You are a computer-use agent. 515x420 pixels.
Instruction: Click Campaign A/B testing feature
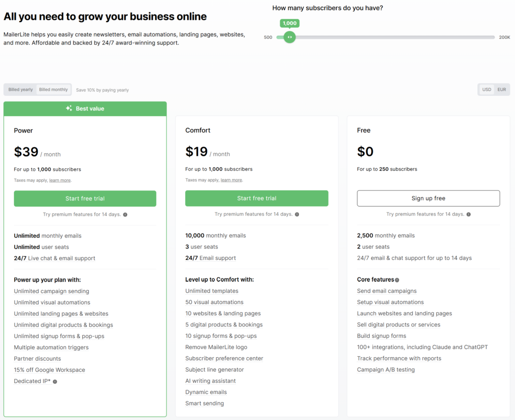tap(386, 369)
